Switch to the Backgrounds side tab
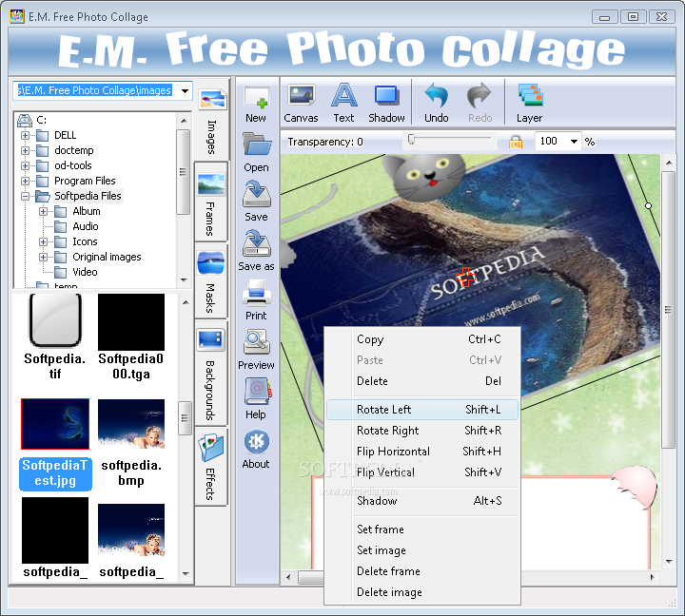 [211, 373]
